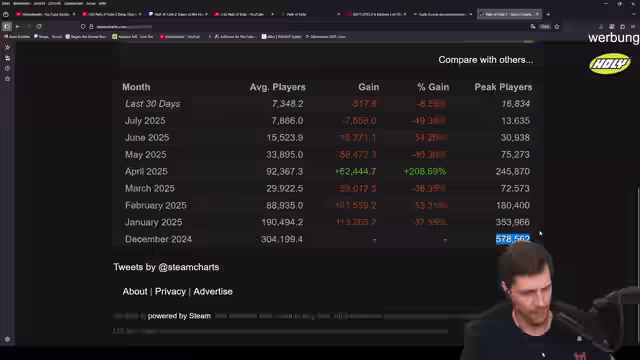Close the BATTLEFIELD 6 tab

coord(404,14)
